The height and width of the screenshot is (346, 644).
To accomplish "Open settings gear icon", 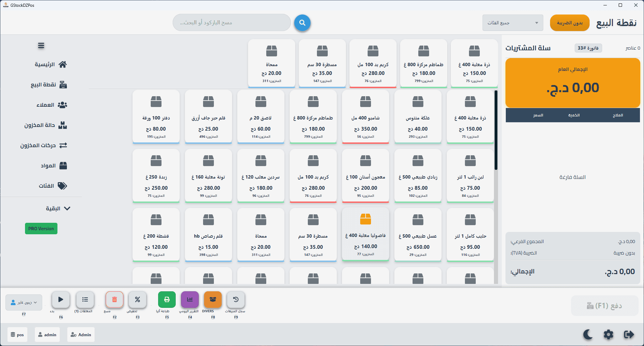I will click(609, 335).
